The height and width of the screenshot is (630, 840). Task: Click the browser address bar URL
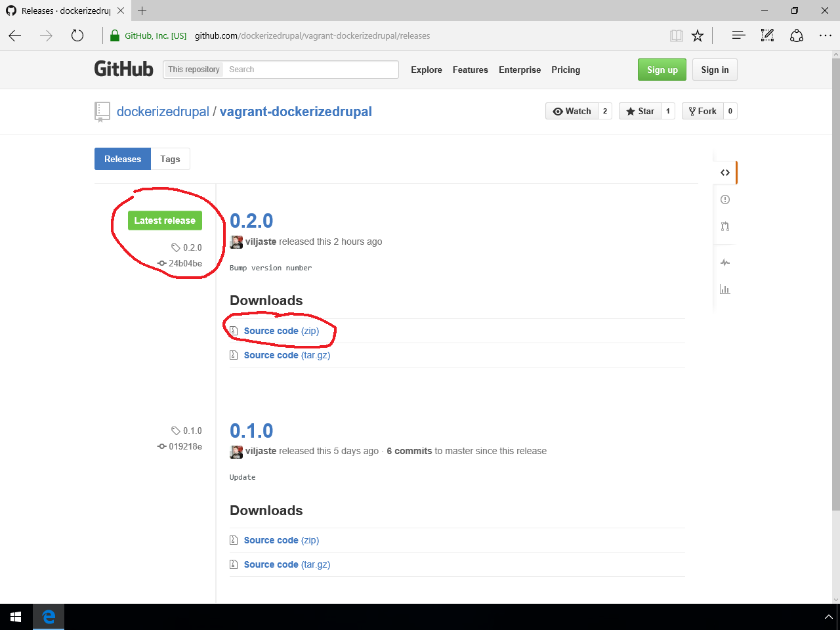click(312, 35)
